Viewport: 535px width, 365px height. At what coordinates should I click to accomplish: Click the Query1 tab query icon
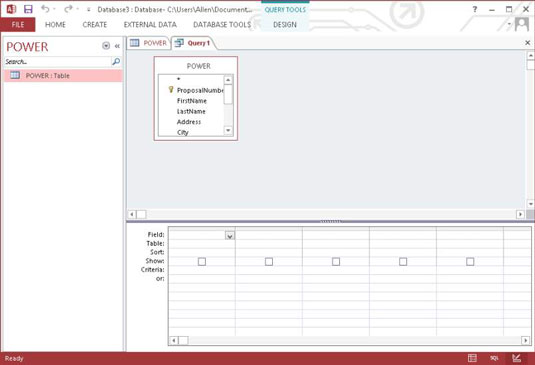(179, 43)
